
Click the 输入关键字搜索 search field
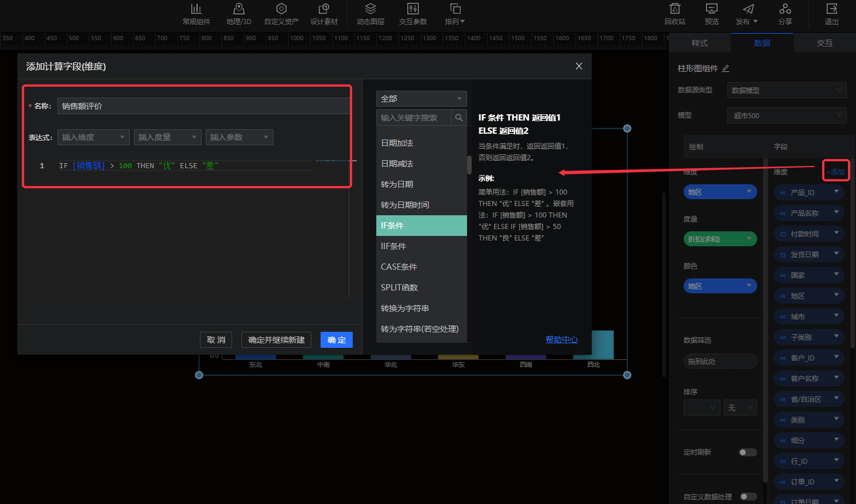coord(414,118)
